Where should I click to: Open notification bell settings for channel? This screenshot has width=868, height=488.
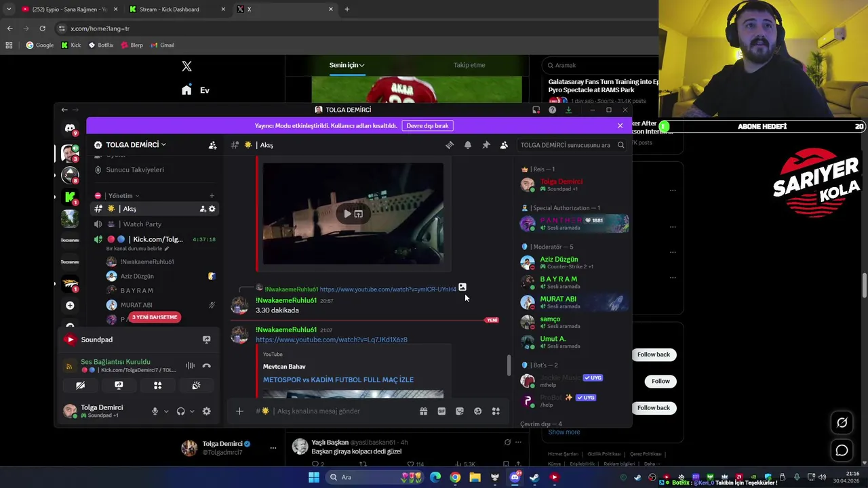[468, 145]
